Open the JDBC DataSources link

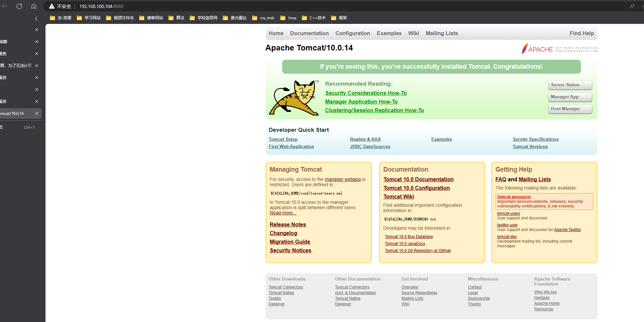[x=370, y=147]
